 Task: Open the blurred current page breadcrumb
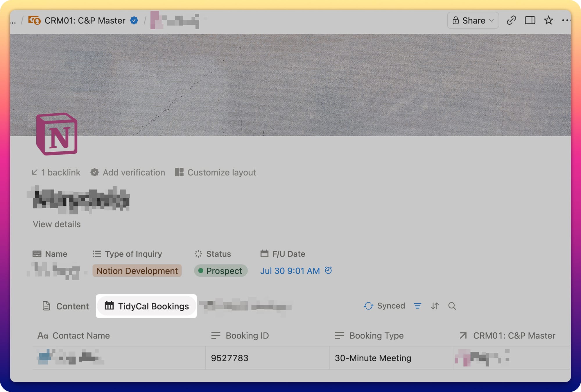coord(175,20)
